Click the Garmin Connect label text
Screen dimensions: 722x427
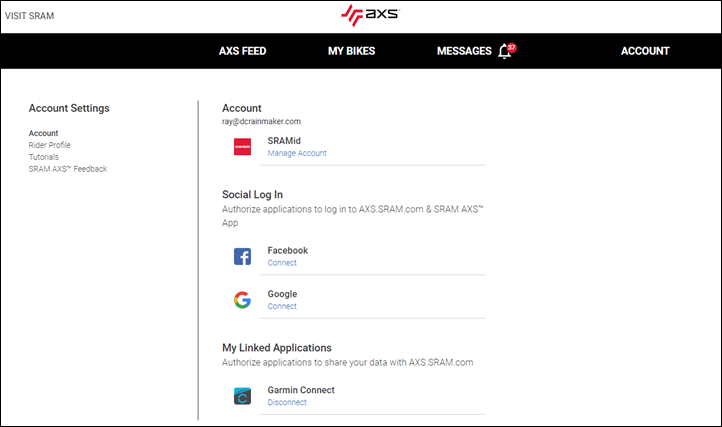click(x=301, y=390)
